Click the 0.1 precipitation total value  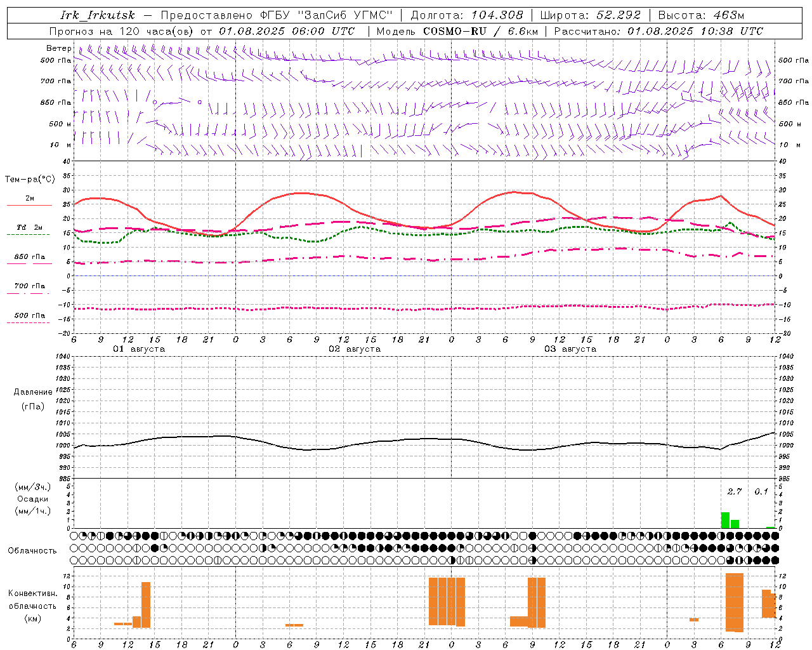[x=761, y=492]
